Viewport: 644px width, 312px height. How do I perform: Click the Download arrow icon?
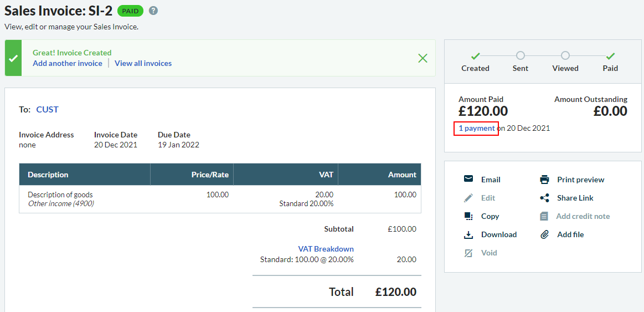point(468,234)
